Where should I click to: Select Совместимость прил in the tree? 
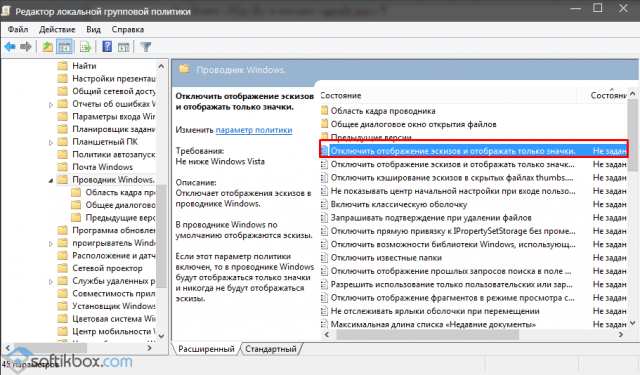point(114,293)
